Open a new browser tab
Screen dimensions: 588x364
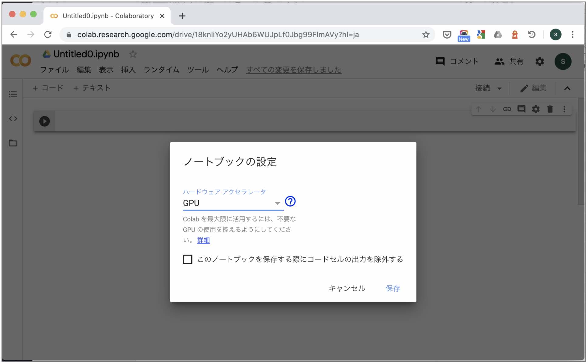pos(182,16)
